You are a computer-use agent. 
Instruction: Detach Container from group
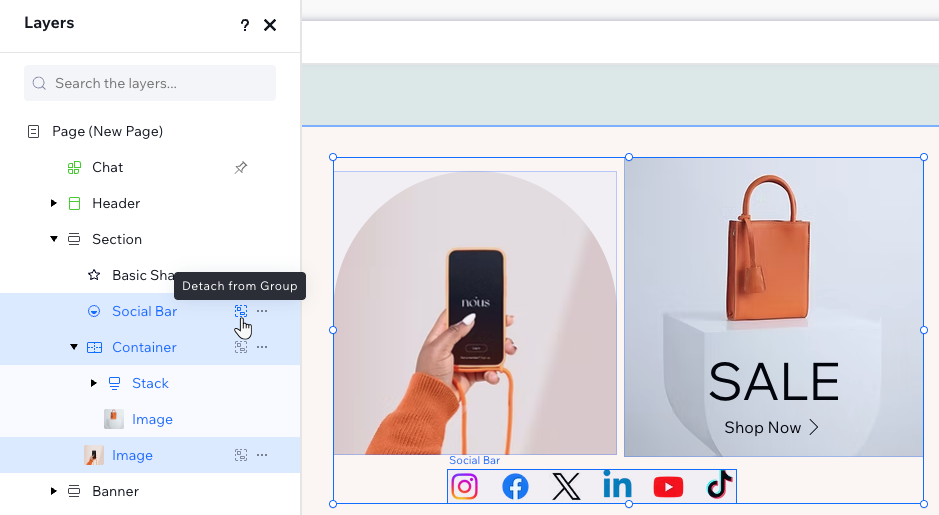(x=241, y=347)
